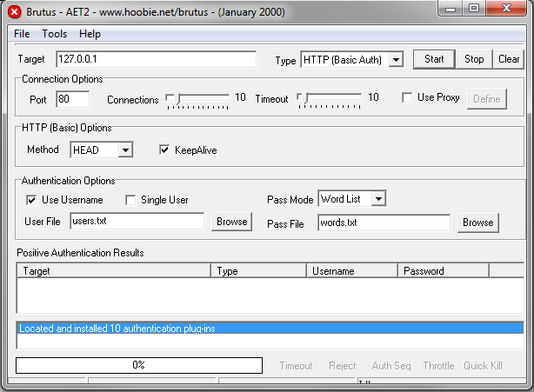Open the Type dropdown arrow
534x392 pixels.
coord(396,60)
